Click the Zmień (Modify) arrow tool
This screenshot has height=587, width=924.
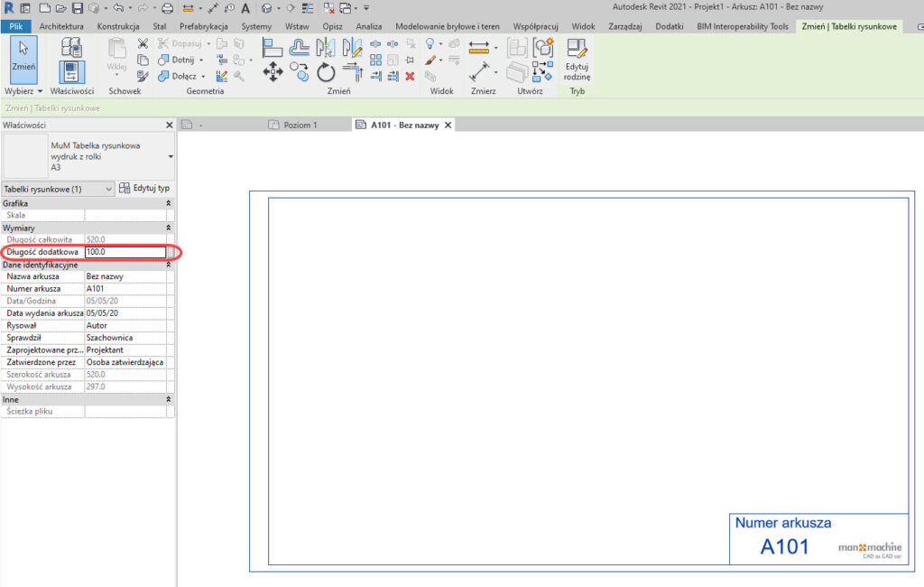pyautogui.click(x=23, y=57)
